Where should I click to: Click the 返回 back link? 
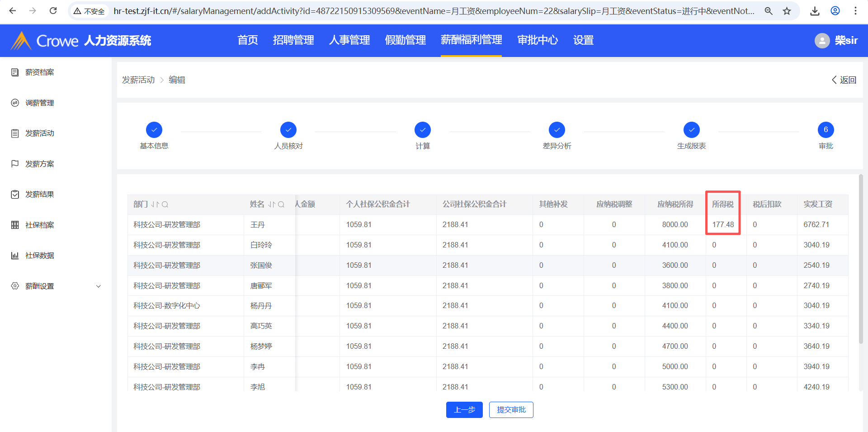coord(844,80)
